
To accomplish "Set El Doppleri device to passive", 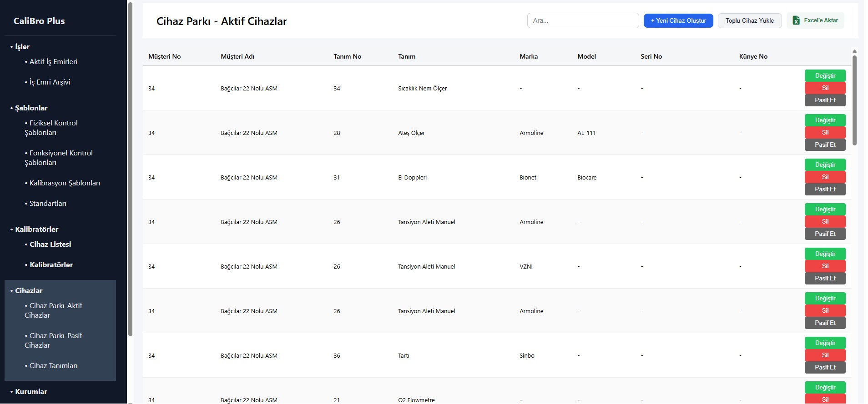I will click(825, 190).
